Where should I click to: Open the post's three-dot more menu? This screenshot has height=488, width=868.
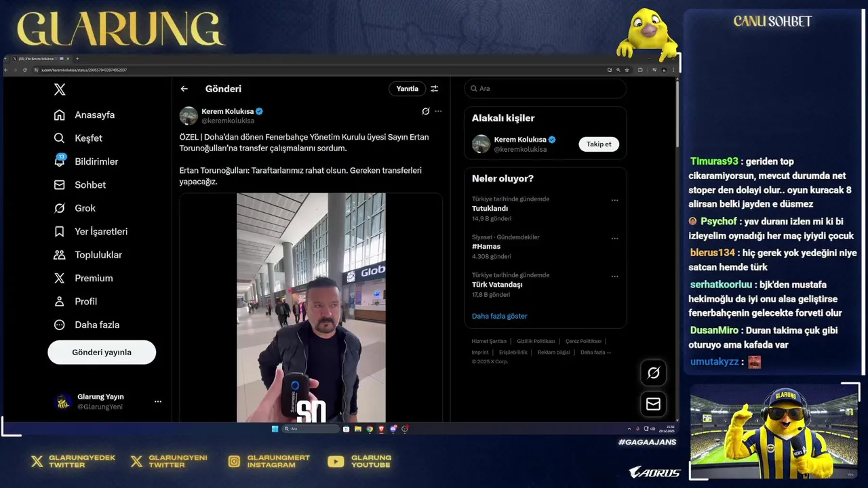[x=438, y=111]
